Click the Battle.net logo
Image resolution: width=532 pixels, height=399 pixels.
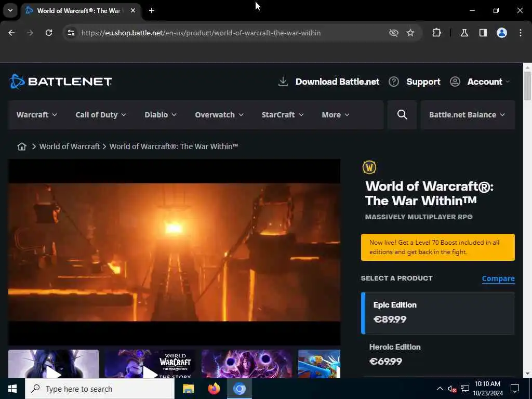(61, 82)
